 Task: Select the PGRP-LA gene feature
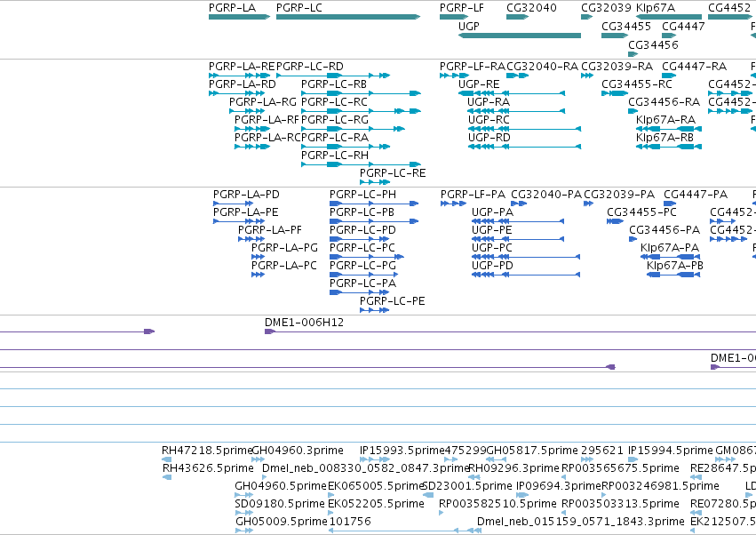pyautogui.click(x=239, y=17)
